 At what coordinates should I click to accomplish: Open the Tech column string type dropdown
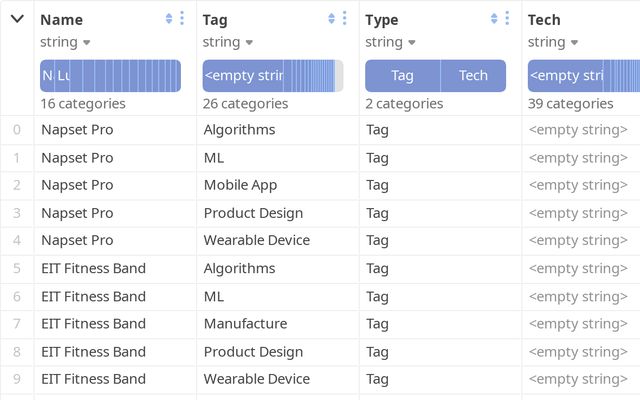tap(554, 42)
